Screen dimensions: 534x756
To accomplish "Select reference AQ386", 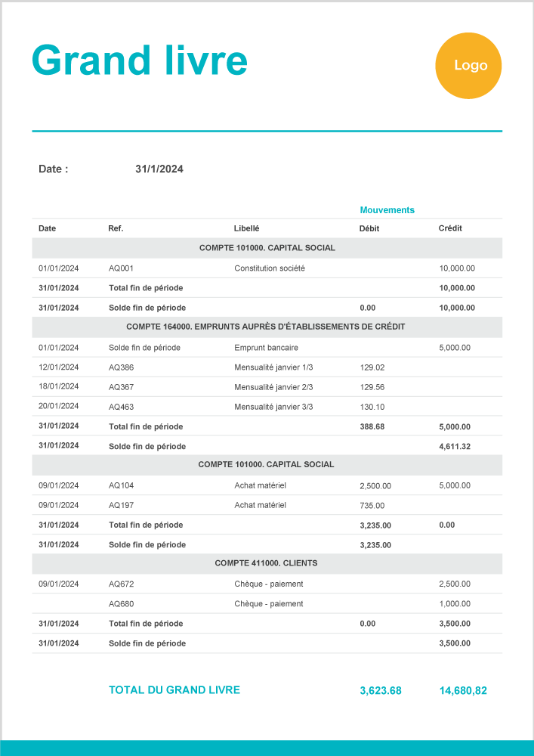I will (x=121, y=367).
